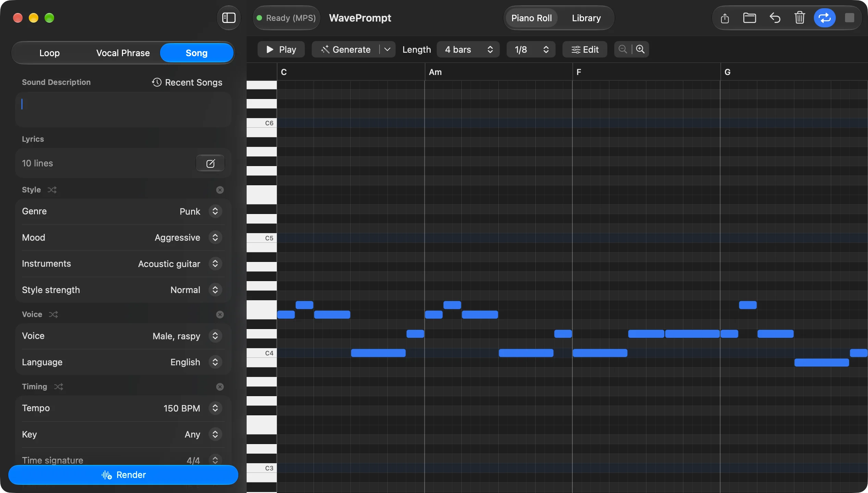Viewport: 868px width, 493px height.
Task: Click the undo arrow icon
Action: click(x=775, y=18)
